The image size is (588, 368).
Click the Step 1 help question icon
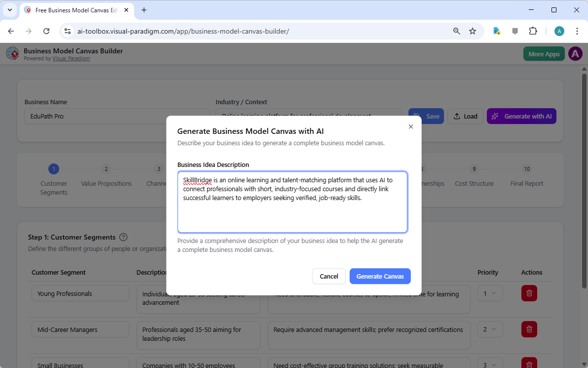pos(123,237)
